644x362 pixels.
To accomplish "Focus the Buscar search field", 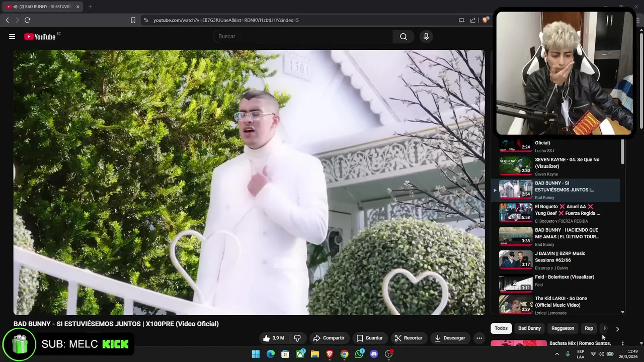I will (x=303, y=36).
